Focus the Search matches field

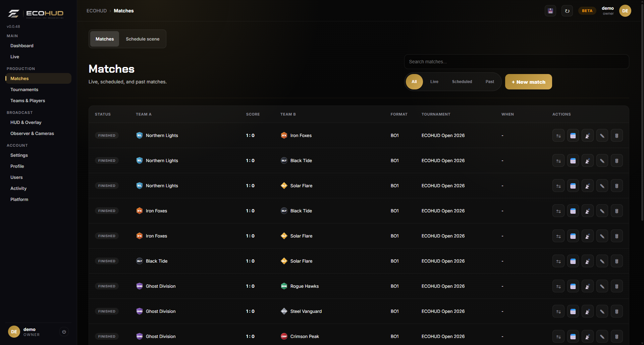tap(517, 62)
